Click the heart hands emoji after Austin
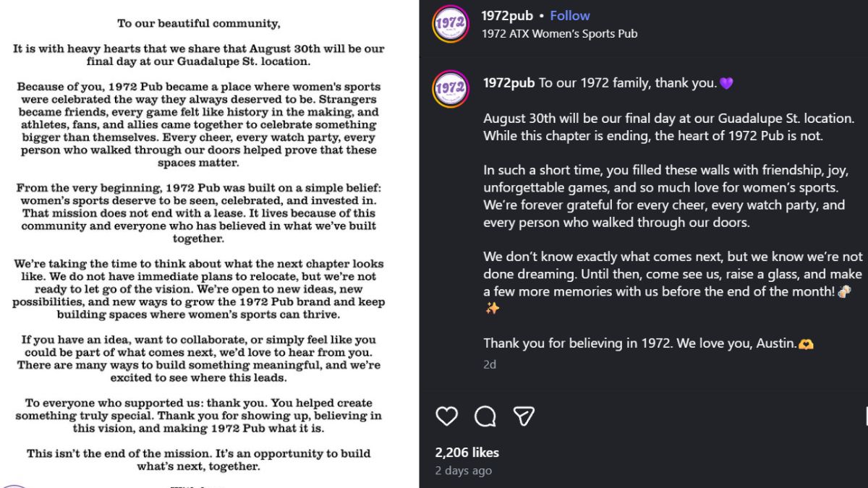 tap(806, 344)
